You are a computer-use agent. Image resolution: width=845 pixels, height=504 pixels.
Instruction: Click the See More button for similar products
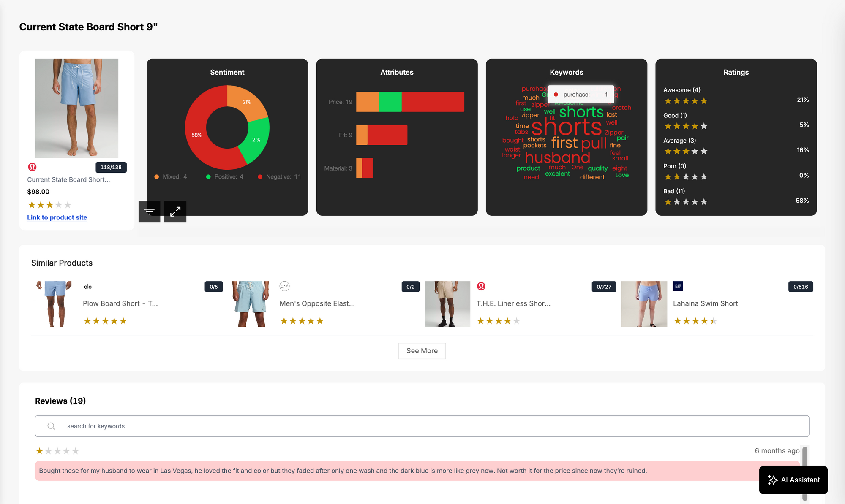click(422, 350)
